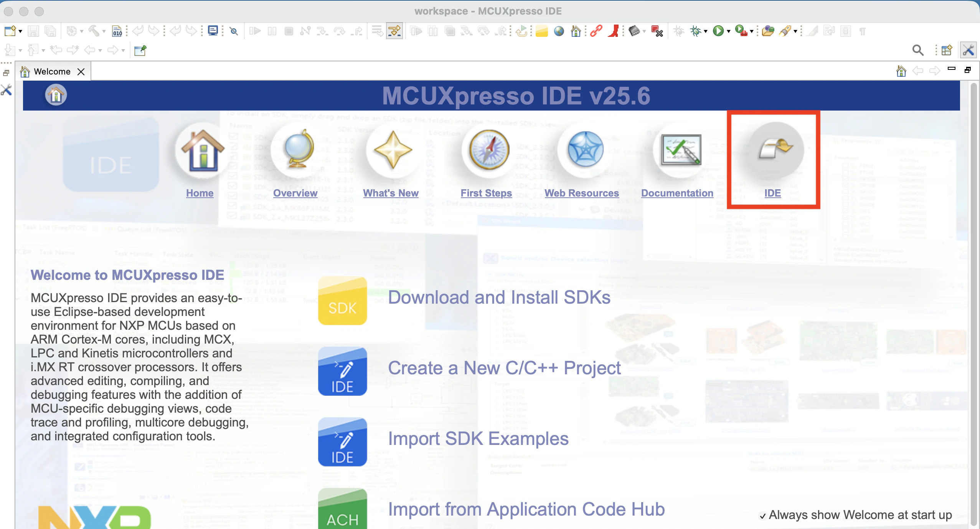Click Create a New C/C++ Project
980x529 pixels.
tap(504, 368)
